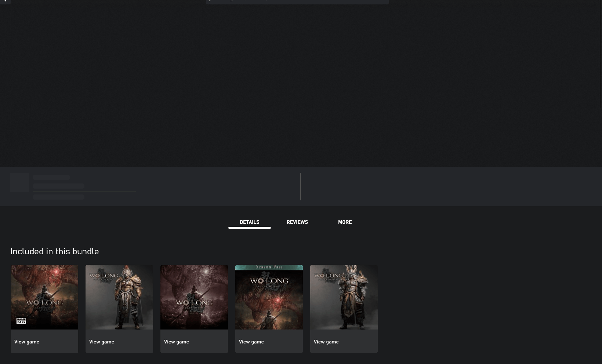Open the Wo Long cover art with Game Pass badge
Screen dimensions: 602x364
point(44,297)
